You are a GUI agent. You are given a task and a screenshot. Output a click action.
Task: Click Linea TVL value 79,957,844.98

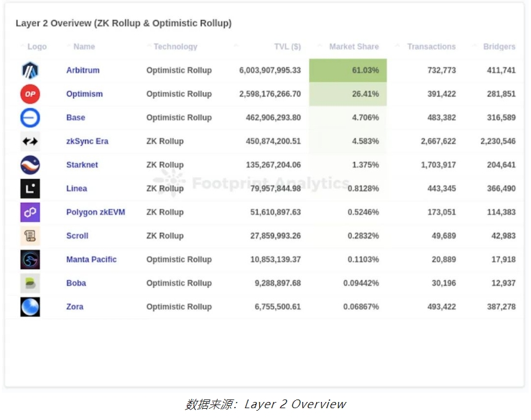275,188
